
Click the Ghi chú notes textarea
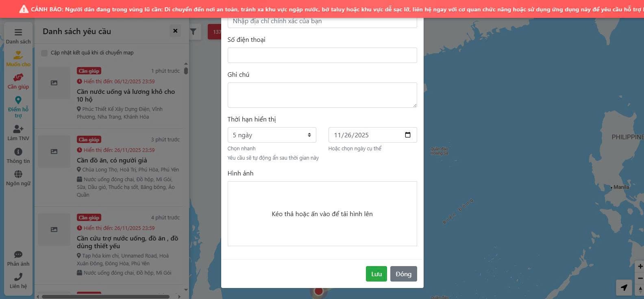click(322, 95)
